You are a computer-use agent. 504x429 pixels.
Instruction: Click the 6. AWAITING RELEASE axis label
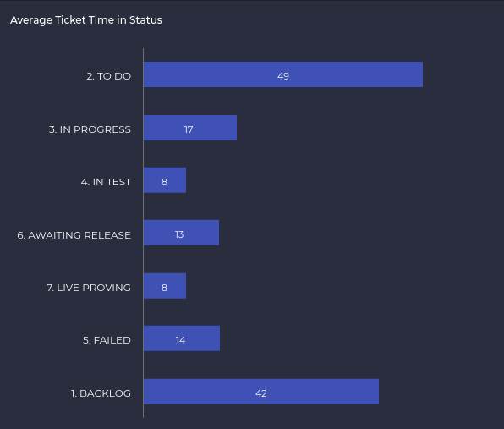click(74, 235)
